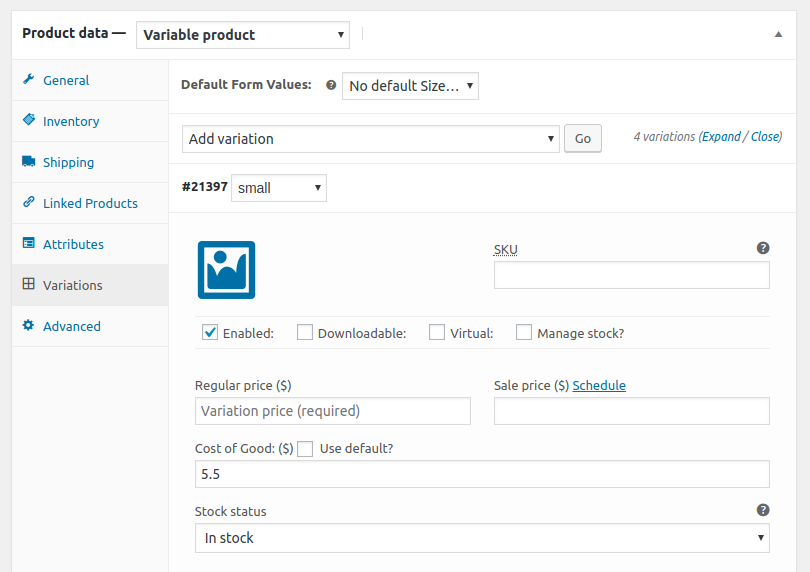This screenshot has height=572, width=810.
Task: Click the Shipping truck icon
Action: [29, 161]
